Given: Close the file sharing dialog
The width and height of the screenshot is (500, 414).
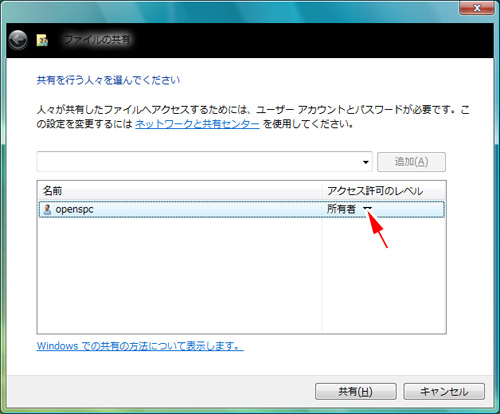Looking at the screenshot, I should coord(477,7).
